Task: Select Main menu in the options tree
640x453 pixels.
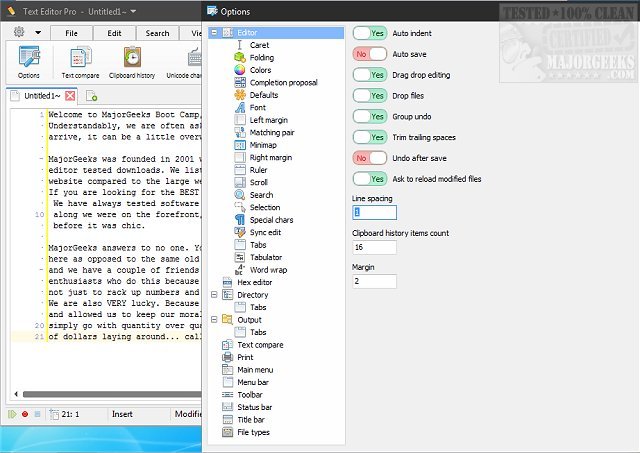Action: 255,370
